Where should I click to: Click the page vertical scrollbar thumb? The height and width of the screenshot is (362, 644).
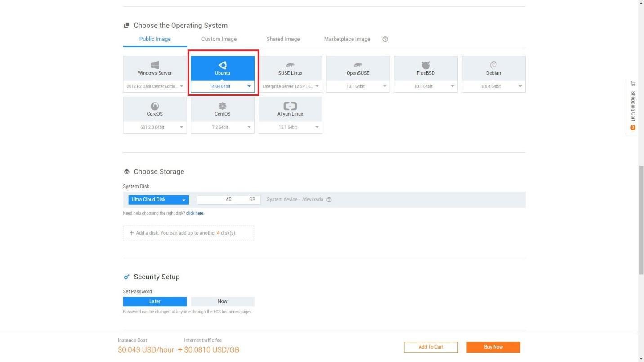tap(641, 220)
